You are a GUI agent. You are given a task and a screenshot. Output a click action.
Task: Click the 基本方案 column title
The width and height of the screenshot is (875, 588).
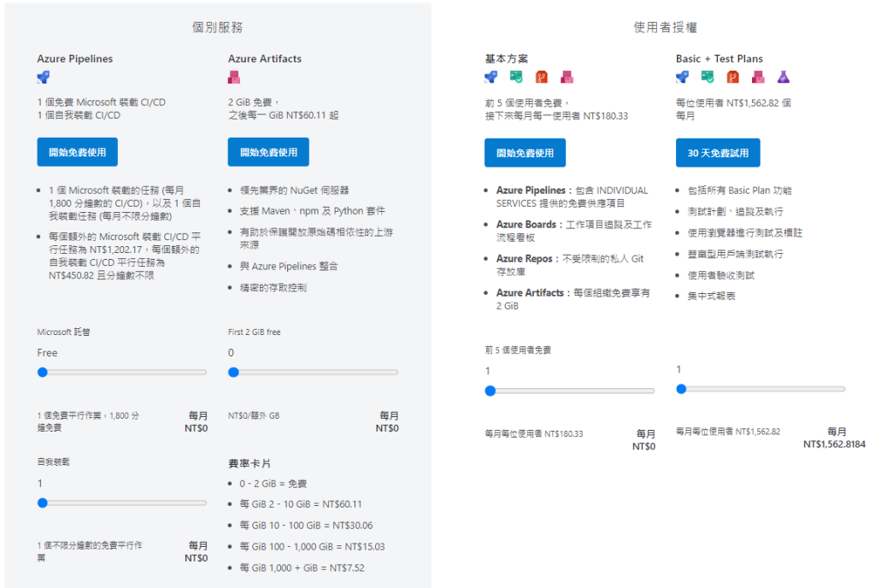(506, 59)
